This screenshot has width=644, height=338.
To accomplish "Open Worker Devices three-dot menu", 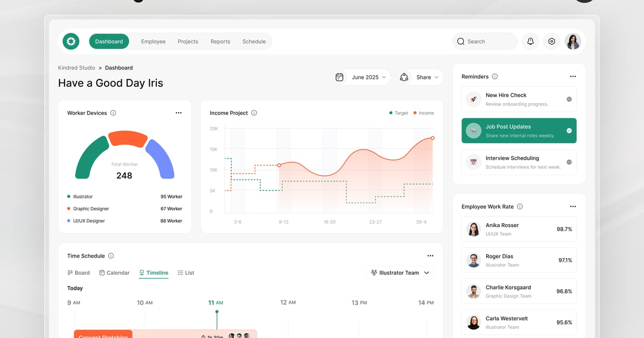I will coord(179,113).
